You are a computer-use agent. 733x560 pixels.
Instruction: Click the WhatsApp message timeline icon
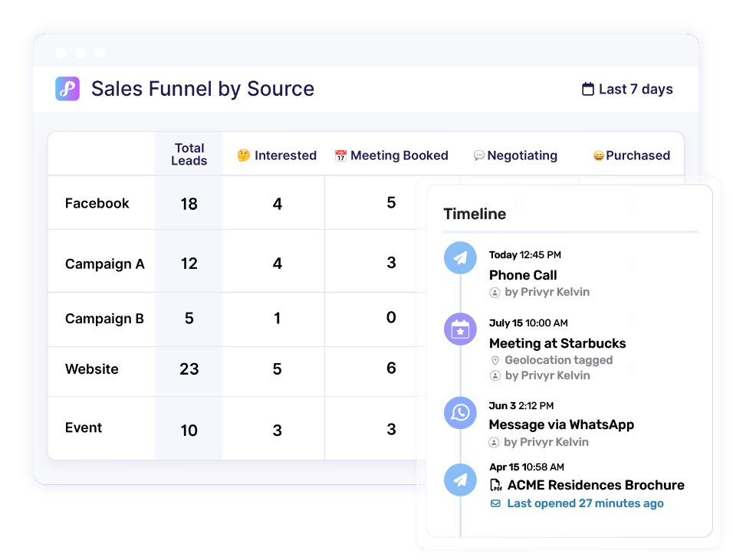(460, 413)
